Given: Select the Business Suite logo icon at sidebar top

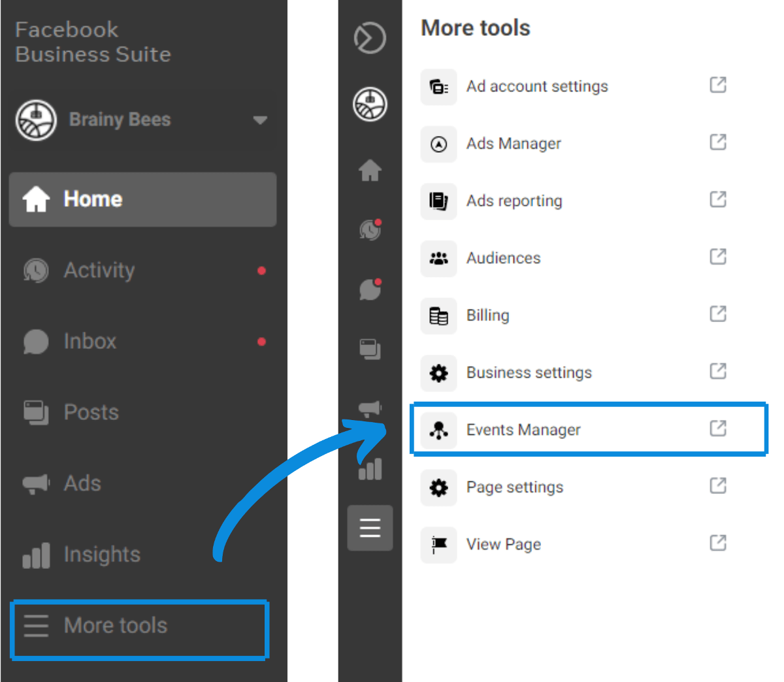Looking at the screenshot, I should (x=370, y=38).
